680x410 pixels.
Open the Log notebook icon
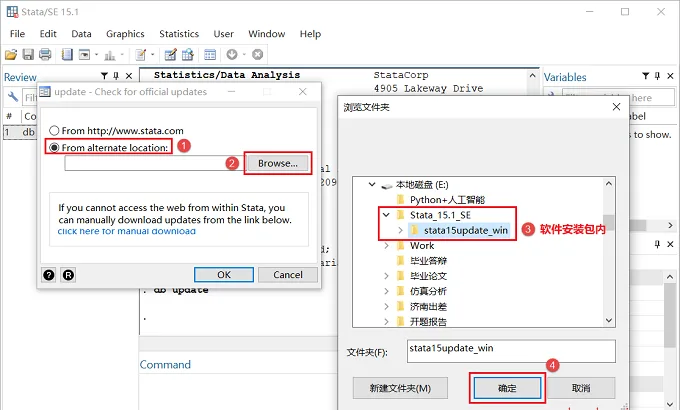[x=67, y=54]
